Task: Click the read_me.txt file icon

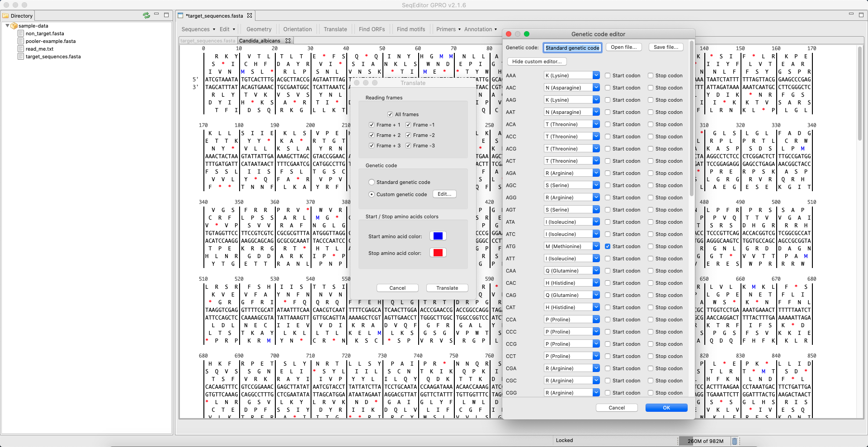Action: pyautogui.click(x=21, y=49)
